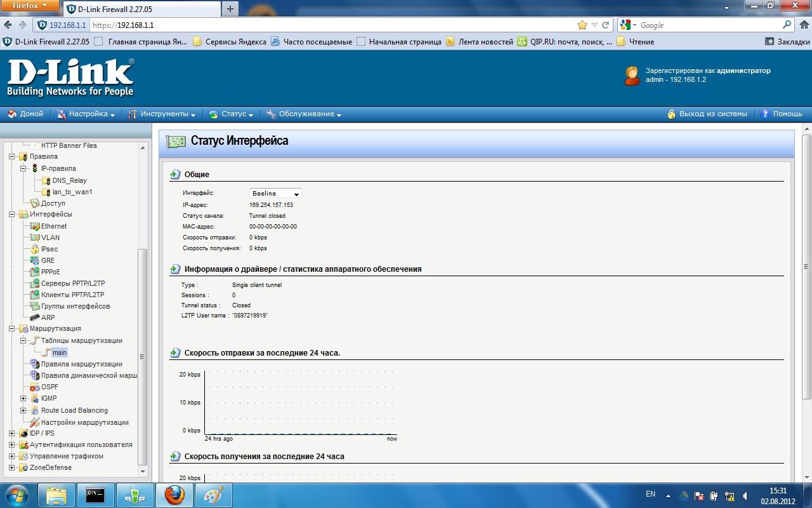Viewport: 812px width, 508px height.
Task: Reload page with refresh icon
Action: click(x=606, y=25)
